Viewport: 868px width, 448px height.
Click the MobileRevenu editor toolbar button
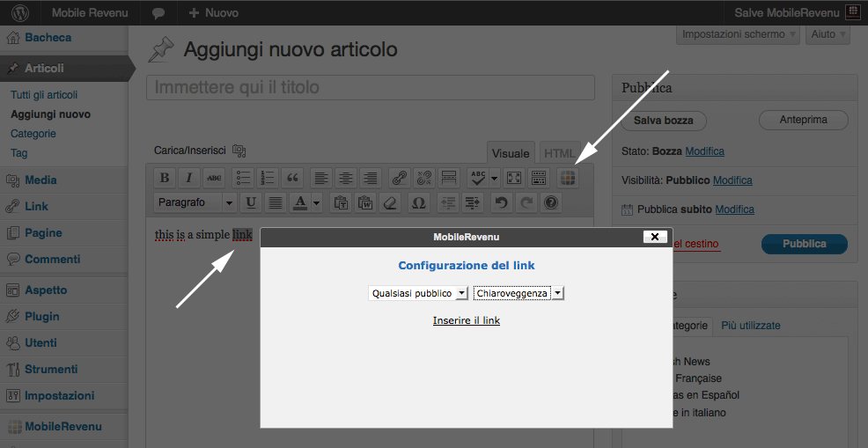tap(568, 178)
